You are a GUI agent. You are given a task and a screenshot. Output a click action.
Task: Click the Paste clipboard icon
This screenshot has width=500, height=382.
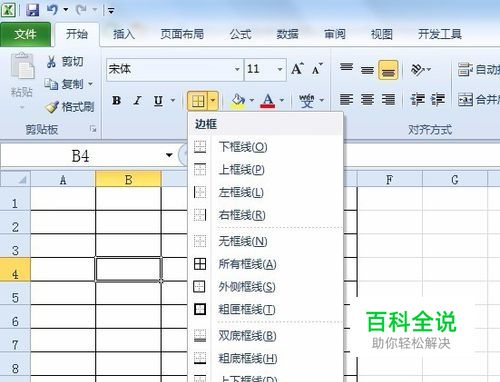tap(22, 66)
